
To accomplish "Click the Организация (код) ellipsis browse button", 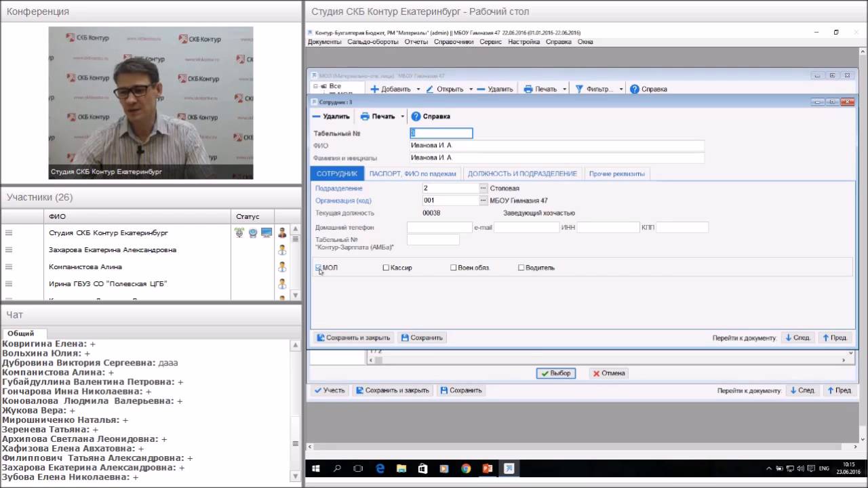I will pos(484,201).
